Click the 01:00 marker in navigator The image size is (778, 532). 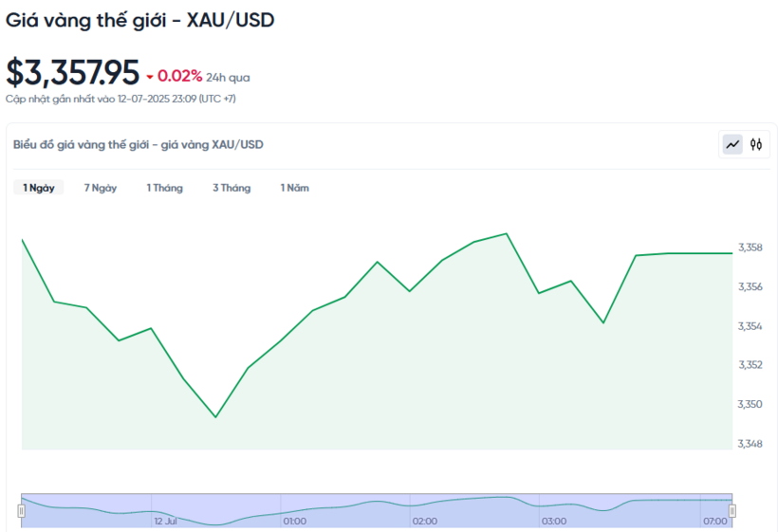295,521
